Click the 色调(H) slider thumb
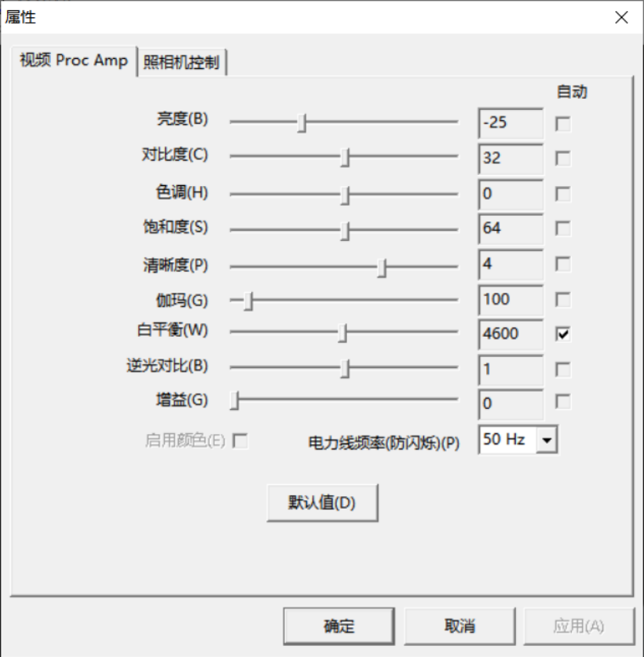The height and width of the screenshot is (657, 644). [345, 195]
